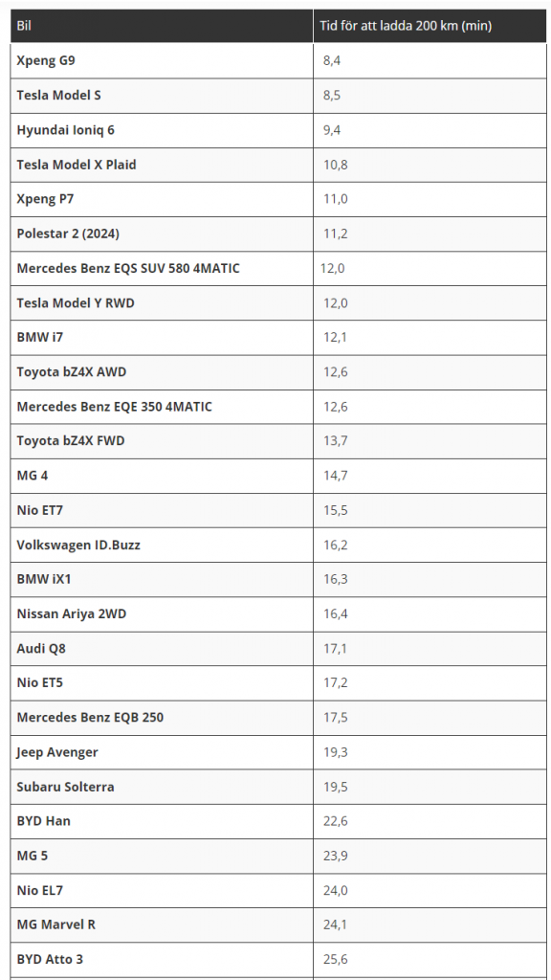Viewport: 551px width, 980px height.
Task: Select the Toyota bZ4X AWD row
Action: point(278,372)
